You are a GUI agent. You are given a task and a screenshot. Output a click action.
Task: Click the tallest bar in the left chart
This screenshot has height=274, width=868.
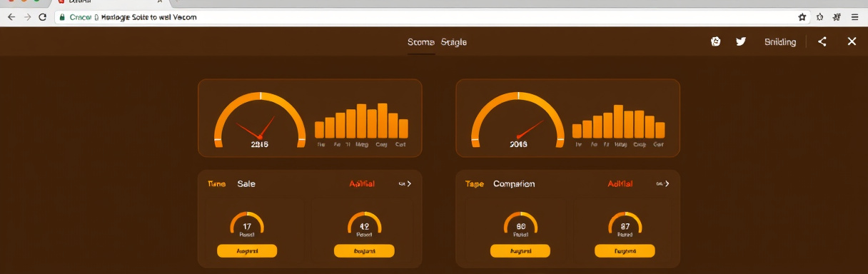pos(383,121)
